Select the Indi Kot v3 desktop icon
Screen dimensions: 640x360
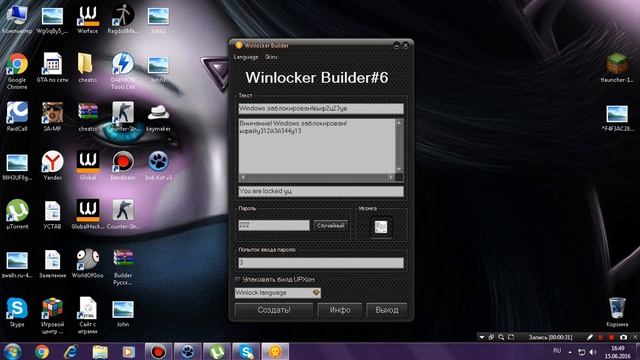158,166
